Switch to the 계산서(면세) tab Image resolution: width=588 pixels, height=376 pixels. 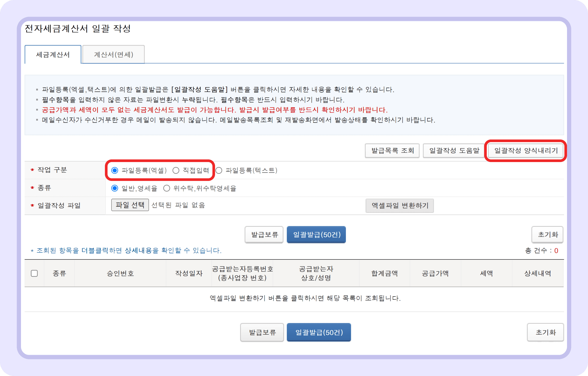pyautogui.click(x=114, y=54)
